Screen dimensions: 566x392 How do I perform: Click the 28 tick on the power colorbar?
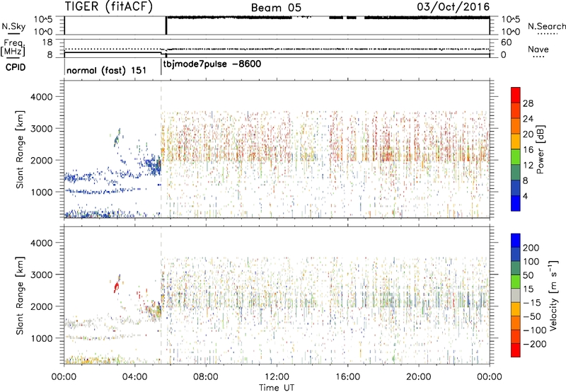coord(528,103)
